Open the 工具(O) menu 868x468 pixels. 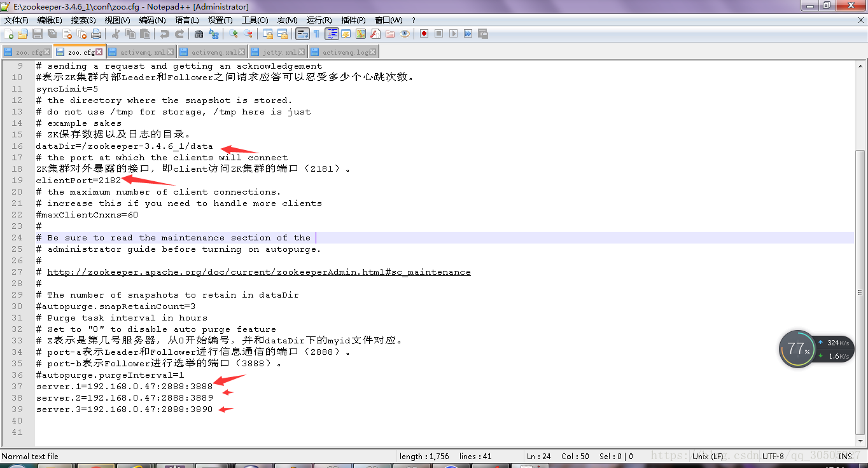[x=255, y=20]
